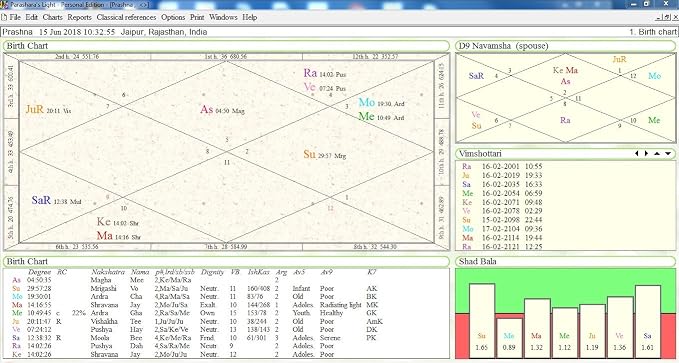The height and width of the screenshot is (363, 679).
Task: Click the Prashna date and place info line
Action: click(x=105, y=32)
